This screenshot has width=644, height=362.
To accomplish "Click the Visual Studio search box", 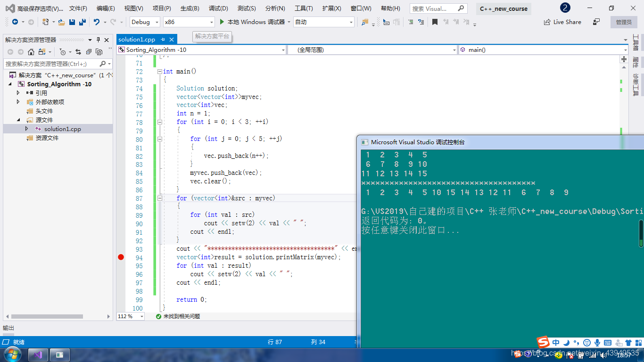I will coord(438,8).
